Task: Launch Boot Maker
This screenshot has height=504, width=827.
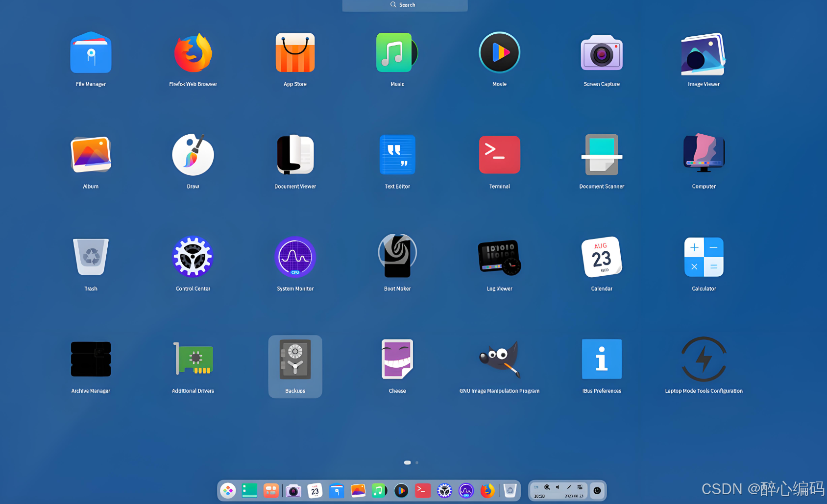Action: [x=397, y=257]
